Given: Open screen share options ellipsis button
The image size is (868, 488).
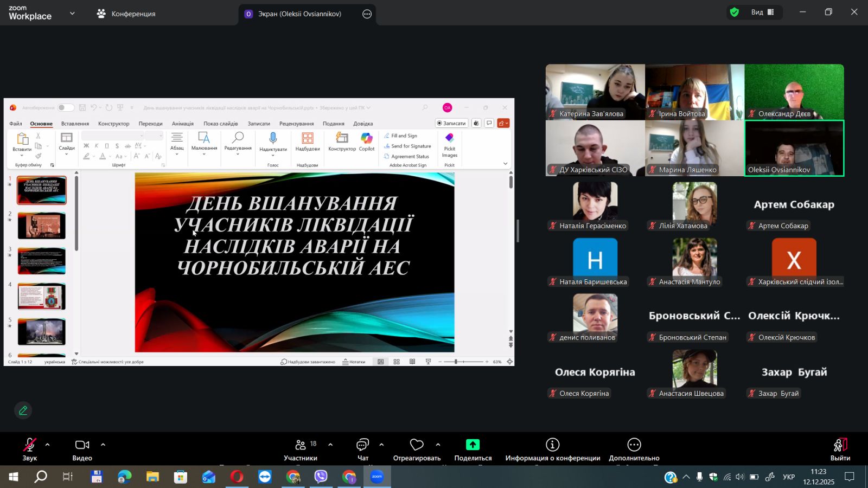Looking at the screenshot, I should click(x=367, y=14).
